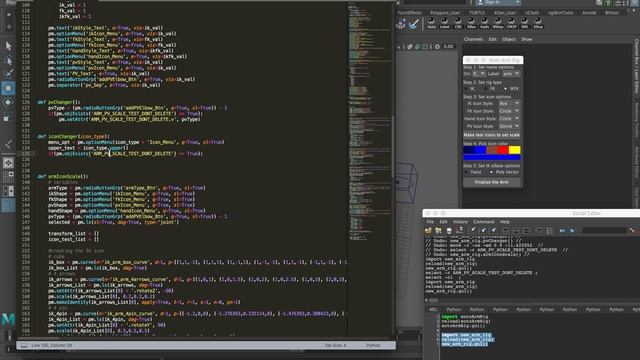Pick the Paint selection brush tool

pos(8,74)
